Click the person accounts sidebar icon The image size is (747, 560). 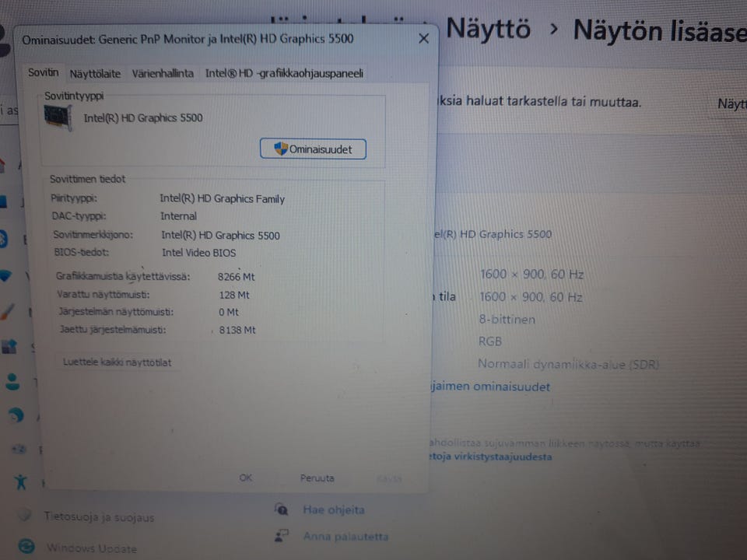click(12, 382)
